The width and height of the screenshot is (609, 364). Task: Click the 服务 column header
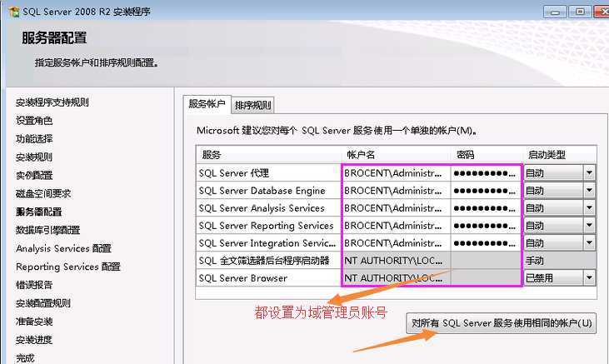269,155
